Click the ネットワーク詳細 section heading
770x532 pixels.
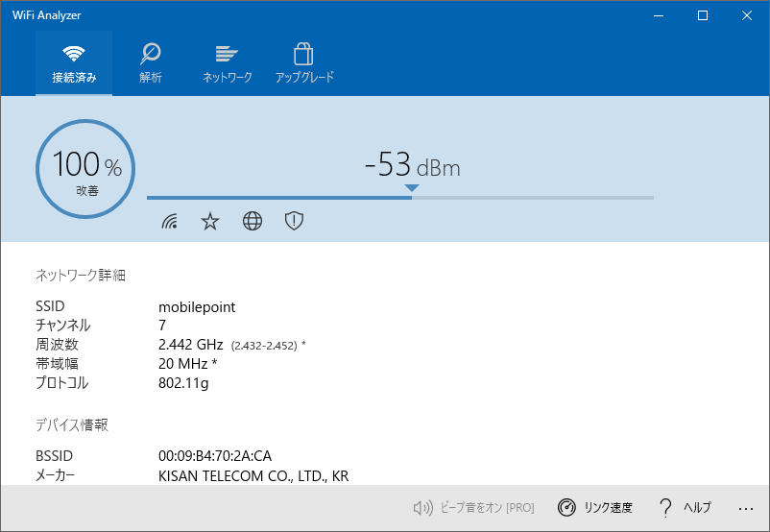click(81, 275)
